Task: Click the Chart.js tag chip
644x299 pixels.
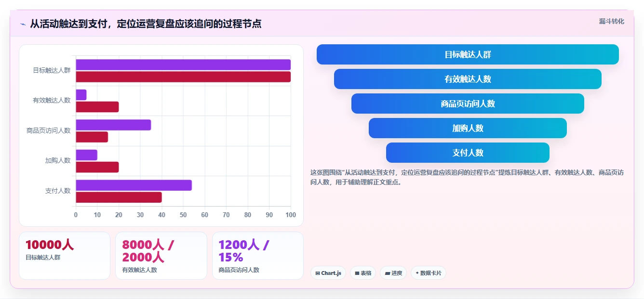Action: pyautogui.click(x=328, y=273)
